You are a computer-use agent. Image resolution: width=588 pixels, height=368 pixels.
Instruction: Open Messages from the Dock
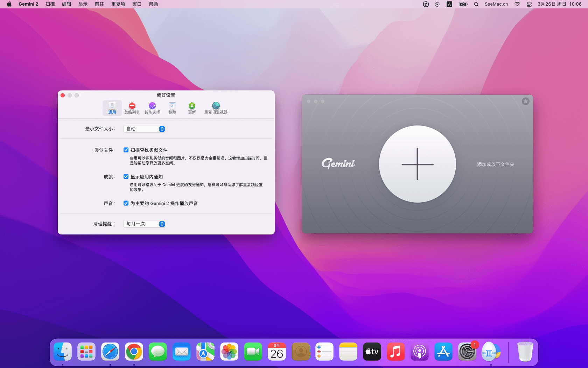click(158, 352)
